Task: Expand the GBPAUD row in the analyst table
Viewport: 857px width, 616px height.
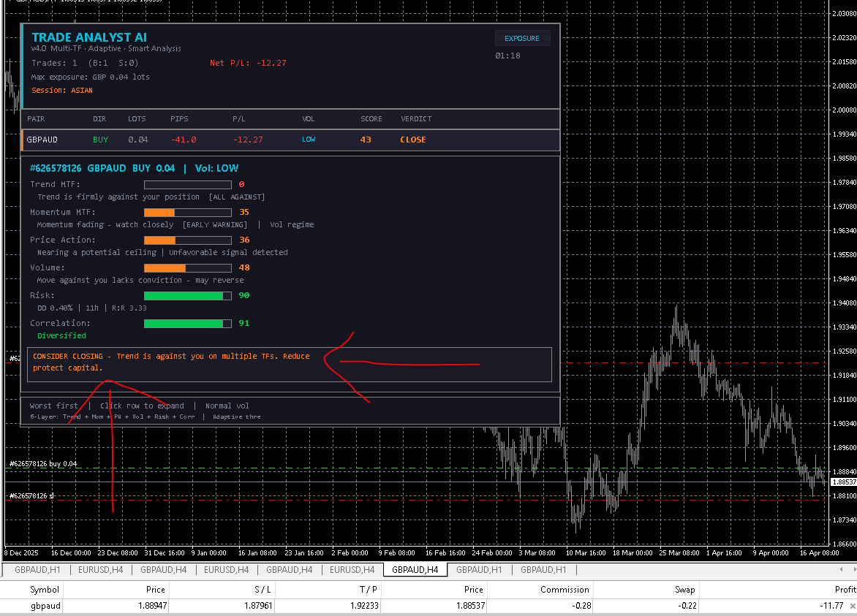Action: pos(290,140)
